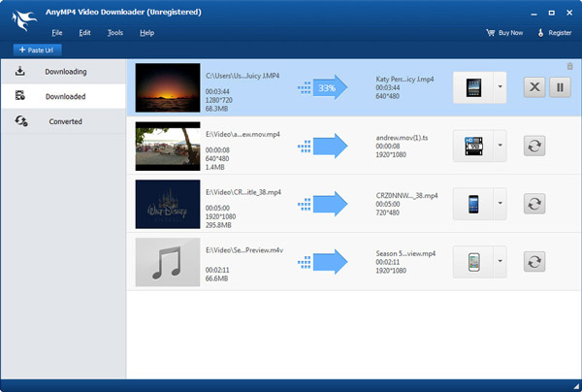Pause the 33% conversion in progress
582x392 pixels.
pyautogui.click(x=560, y=87)
